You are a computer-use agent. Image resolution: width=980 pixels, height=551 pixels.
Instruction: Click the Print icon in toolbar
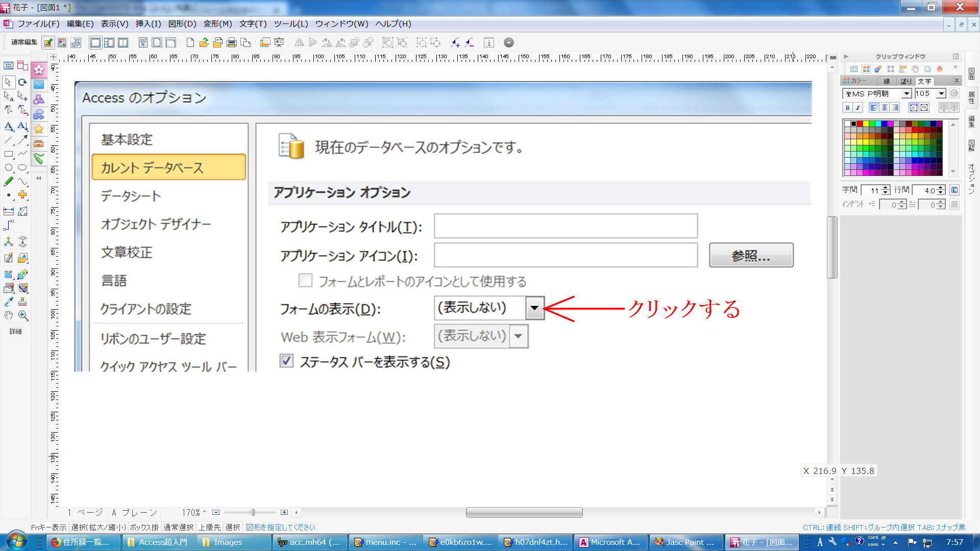point(231,42)
